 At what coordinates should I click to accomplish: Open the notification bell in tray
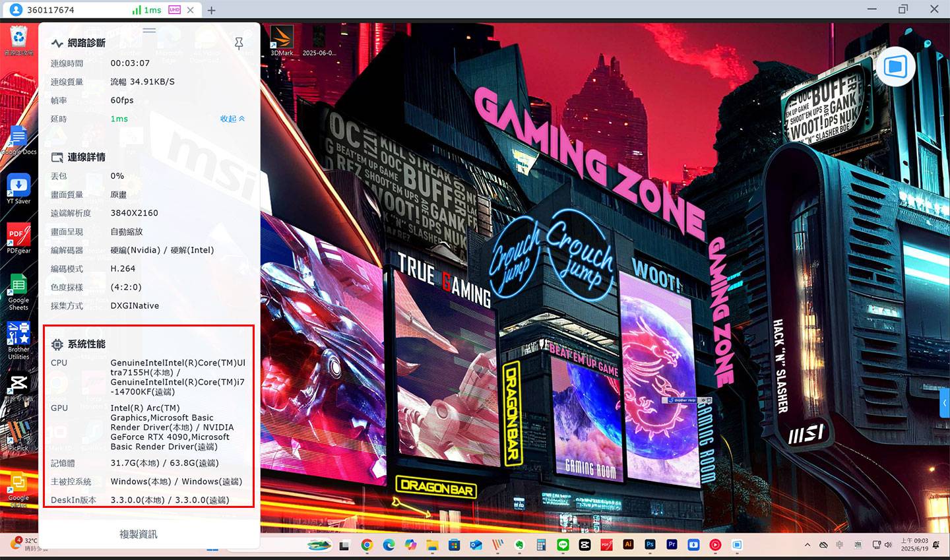936,545
